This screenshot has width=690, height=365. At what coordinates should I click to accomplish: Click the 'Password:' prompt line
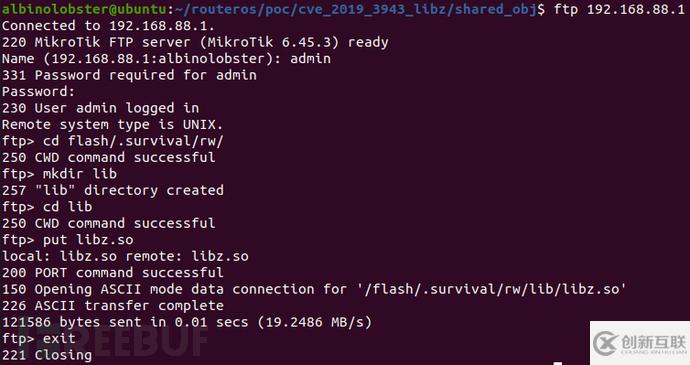39,92
